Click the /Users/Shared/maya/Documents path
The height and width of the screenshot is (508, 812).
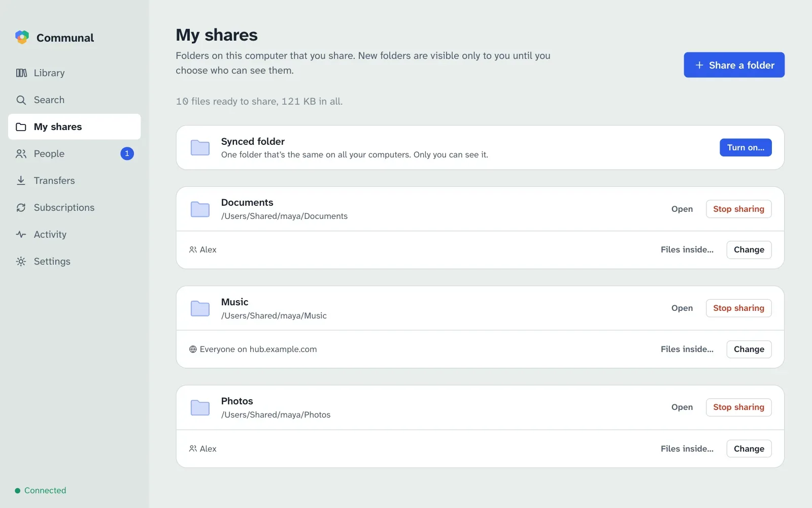(x=284, y=216)
